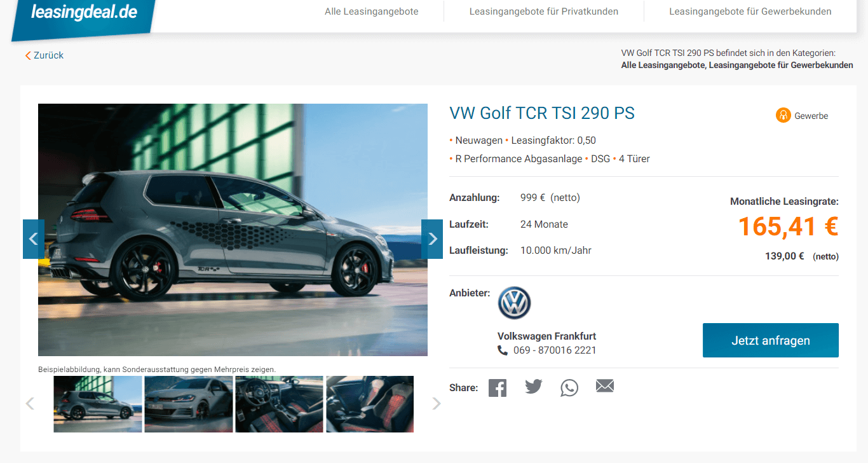
Task: Click the Anzahlung value 999 € (netto)
Action: [550, 198]
